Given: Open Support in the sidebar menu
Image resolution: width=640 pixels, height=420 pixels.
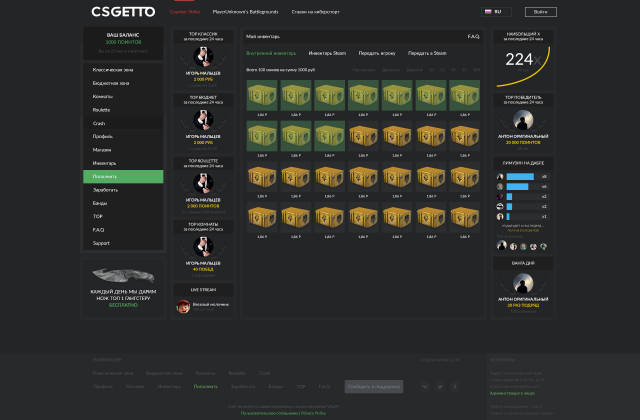Looking at the screenshot, I should (123, 243).
